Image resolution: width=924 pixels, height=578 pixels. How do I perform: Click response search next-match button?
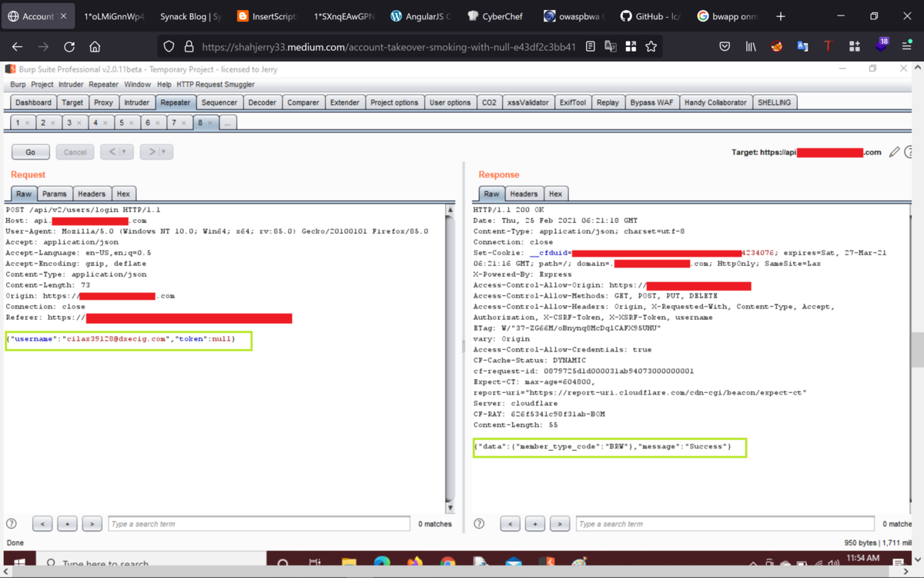(560, 524)
